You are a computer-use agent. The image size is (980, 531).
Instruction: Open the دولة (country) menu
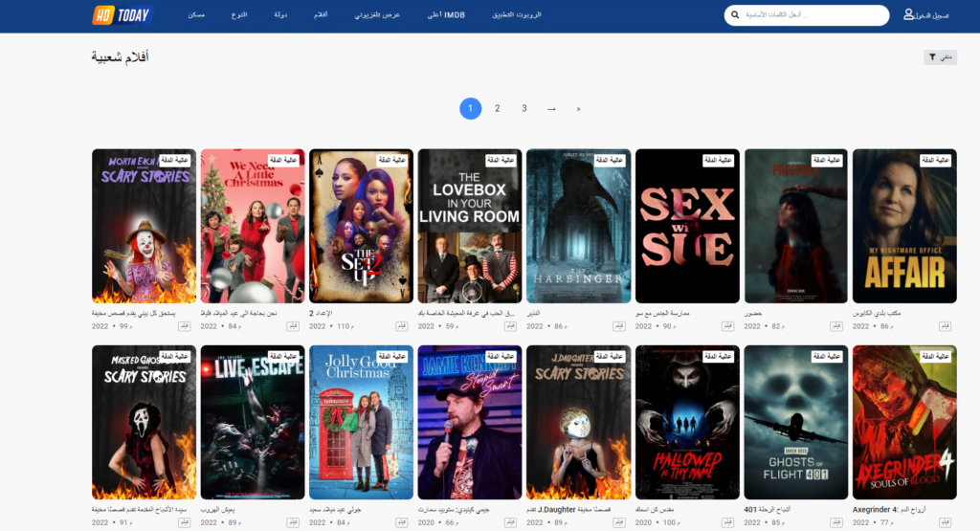[x=280, y=15]
